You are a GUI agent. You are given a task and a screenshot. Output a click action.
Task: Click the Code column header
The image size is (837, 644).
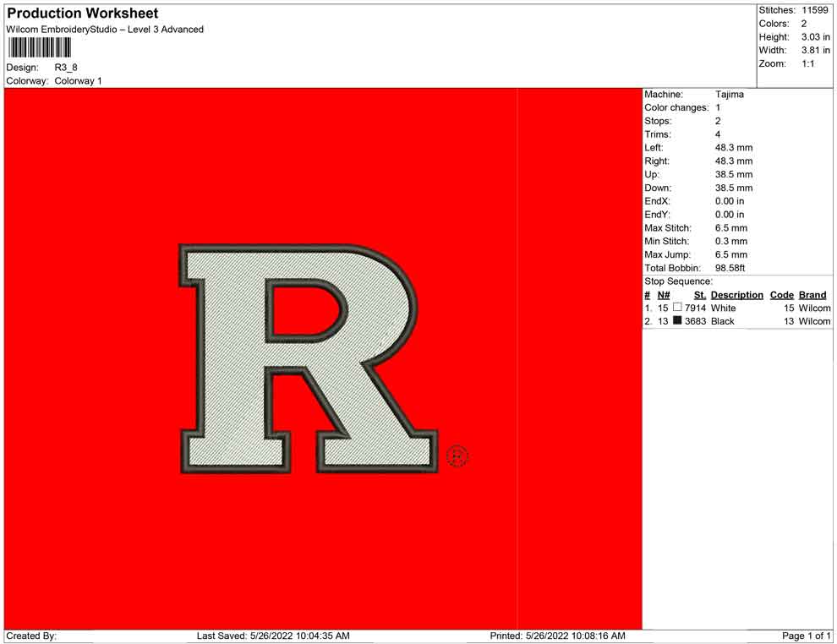pyautogui.click(x=781, y=295)
